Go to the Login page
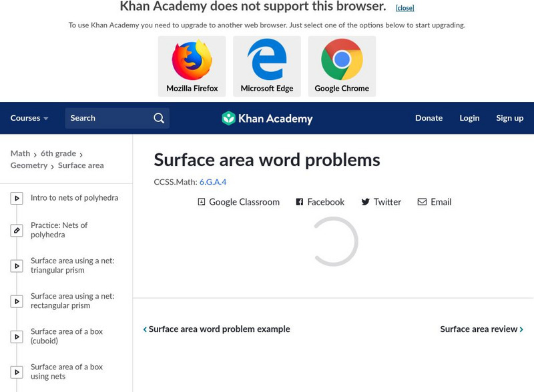The width and height of the screenshot is (534, 392). (469, 118)
